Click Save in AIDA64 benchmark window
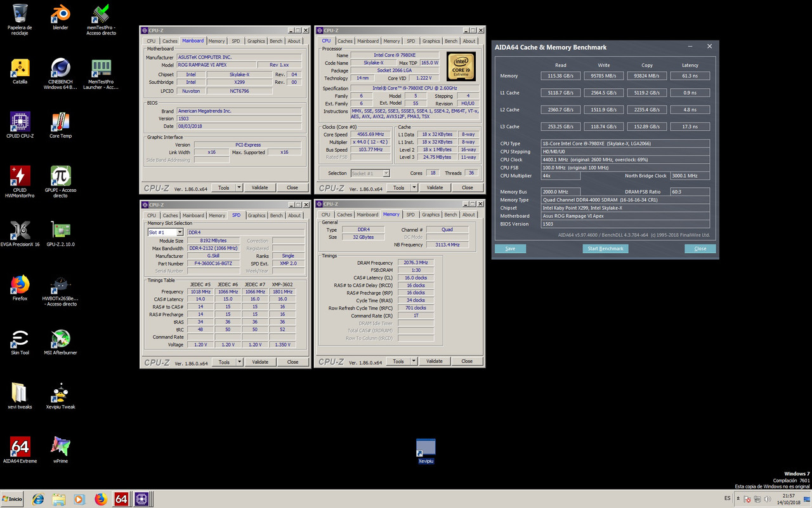This screenshot has height=508, width=812. click(x=510, y=248)
